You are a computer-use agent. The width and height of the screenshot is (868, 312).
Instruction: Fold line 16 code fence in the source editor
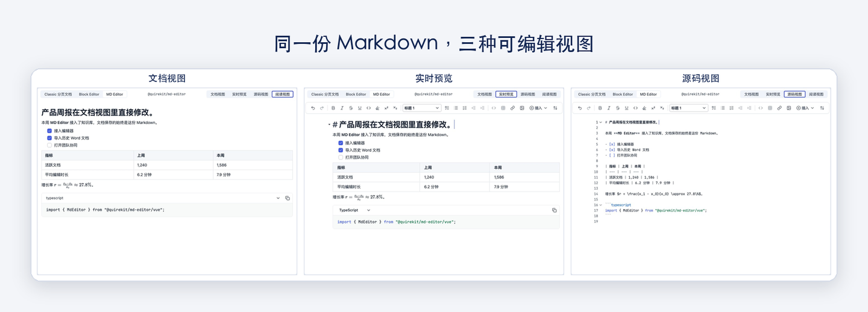[x=600, y=205]
